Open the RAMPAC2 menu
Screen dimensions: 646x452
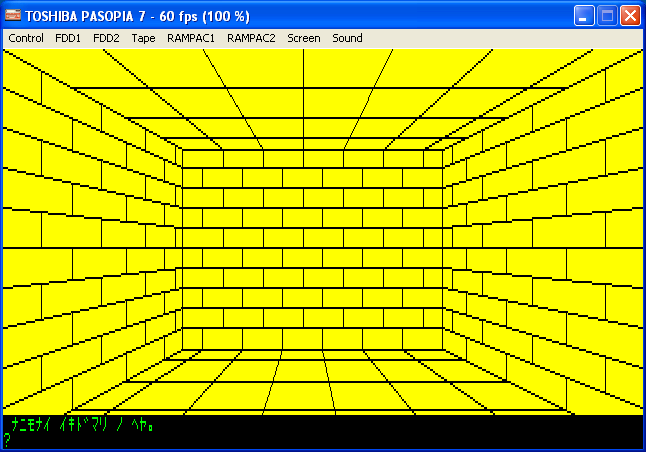coord(251,38)
